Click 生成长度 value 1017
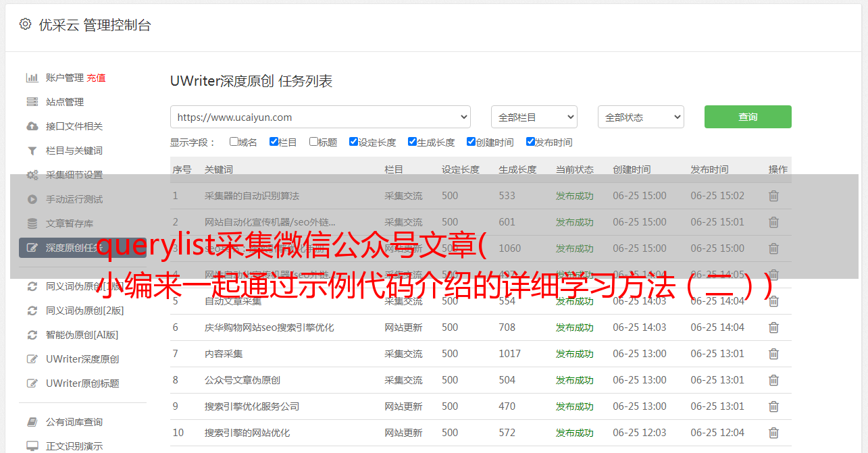This screenshot has height=453, width=868. tap(510, 354)
